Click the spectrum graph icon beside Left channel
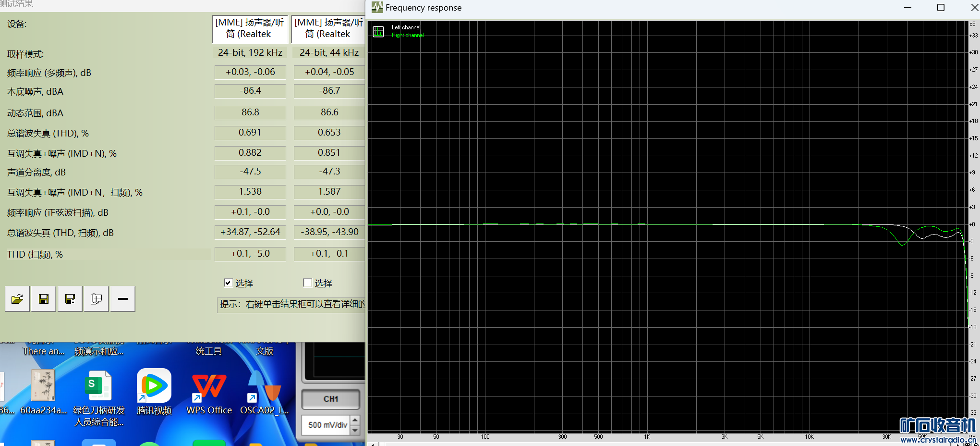 (378, 32)
